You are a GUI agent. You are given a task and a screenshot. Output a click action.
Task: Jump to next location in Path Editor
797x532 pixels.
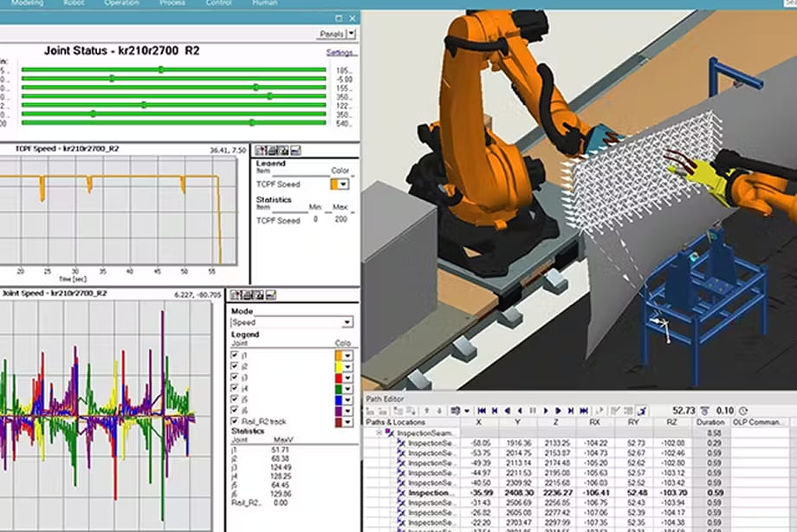pyautogui.click(x=571, y=411)
